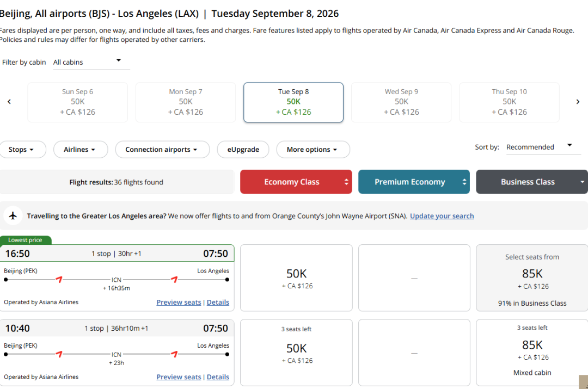Open Details for the 10:40 flight
Viewport: 588px width, 389px height.
tap(218, 376)
